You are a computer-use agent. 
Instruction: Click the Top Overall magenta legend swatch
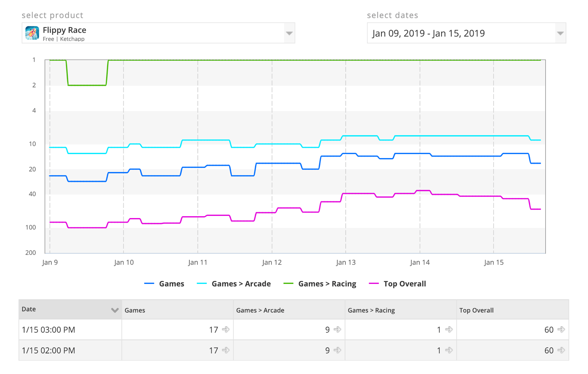pos(374,284)
